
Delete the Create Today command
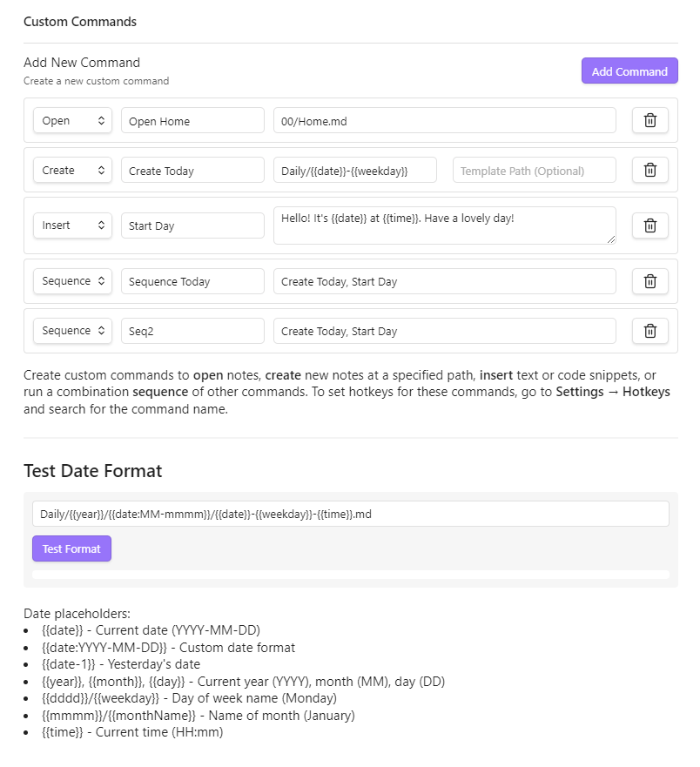[x=650, y=170]
